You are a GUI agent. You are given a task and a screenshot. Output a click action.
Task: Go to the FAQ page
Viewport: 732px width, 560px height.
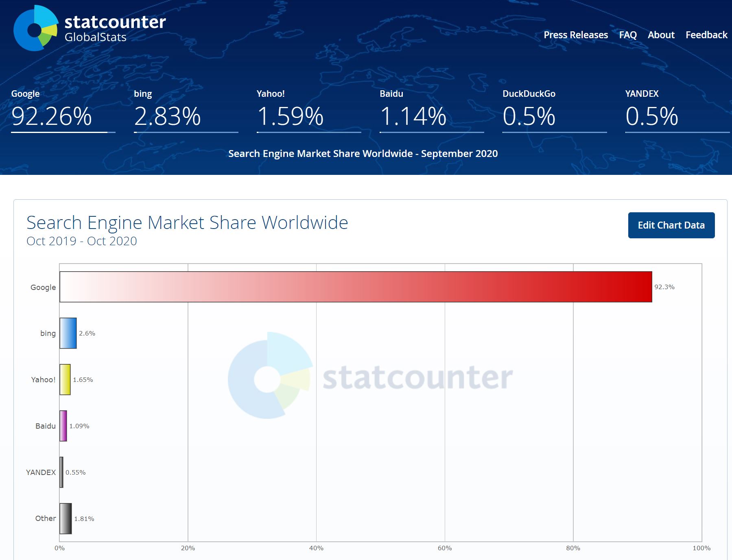pyautogui.click(x=628, y=35)
